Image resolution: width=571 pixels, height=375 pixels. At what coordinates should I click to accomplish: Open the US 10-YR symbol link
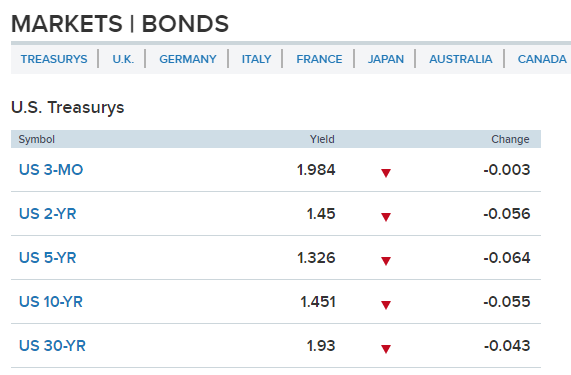click(51, 302)
